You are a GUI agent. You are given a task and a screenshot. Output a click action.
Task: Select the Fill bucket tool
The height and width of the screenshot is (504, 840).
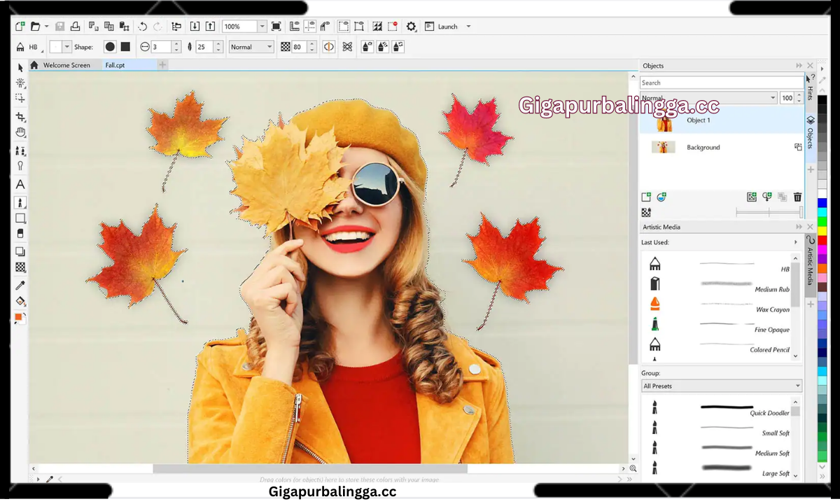coord(20,302)
